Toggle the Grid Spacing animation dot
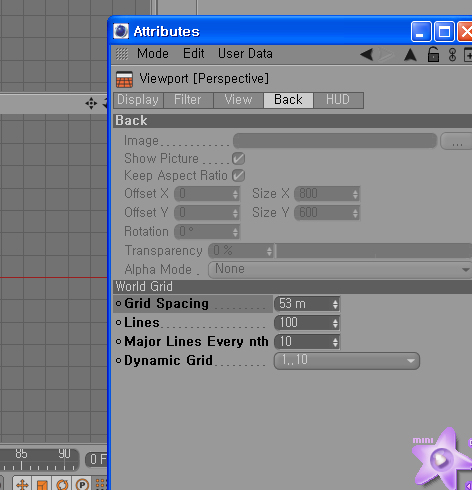Screen dimensions: 472x490 118,304
